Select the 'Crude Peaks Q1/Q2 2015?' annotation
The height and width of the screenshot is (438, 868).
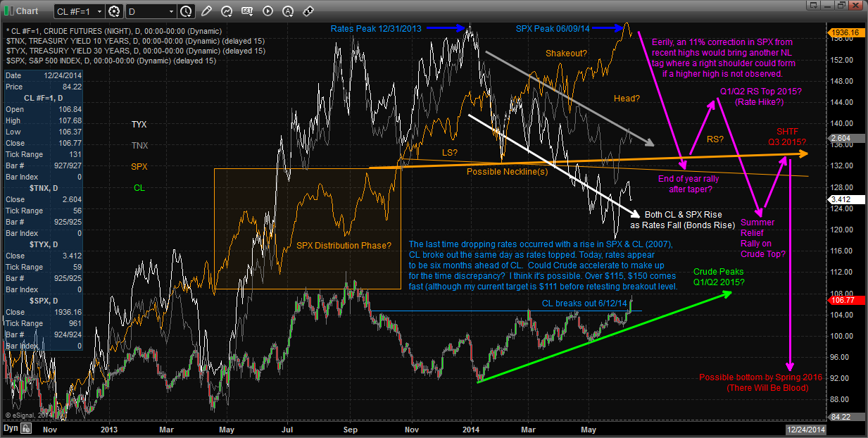(x=718, y=277)
